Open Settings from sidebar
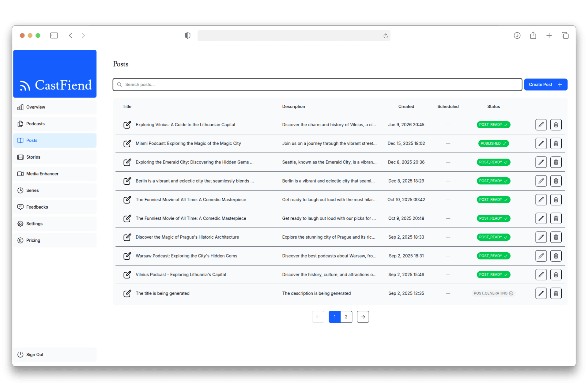This screenshot has height=392, width=588. point(55,224)
